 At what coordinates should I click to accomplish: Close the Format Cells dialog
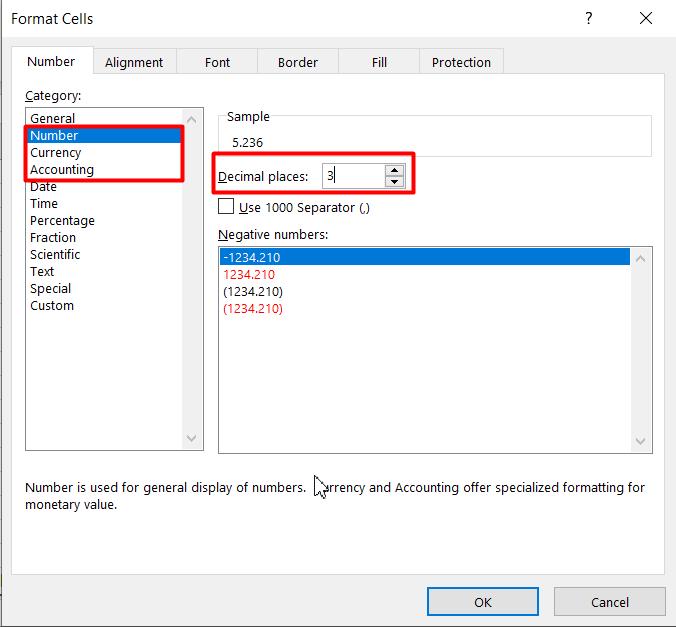646,18
